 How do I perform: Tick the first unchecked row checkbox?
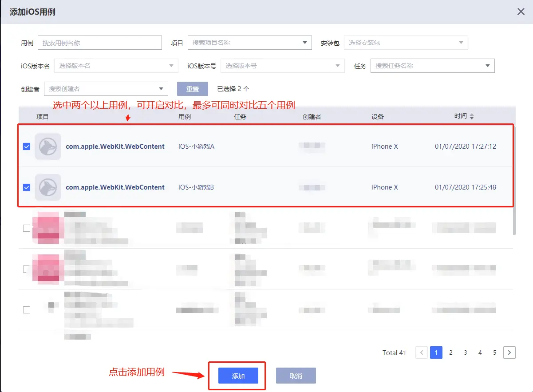27,228
